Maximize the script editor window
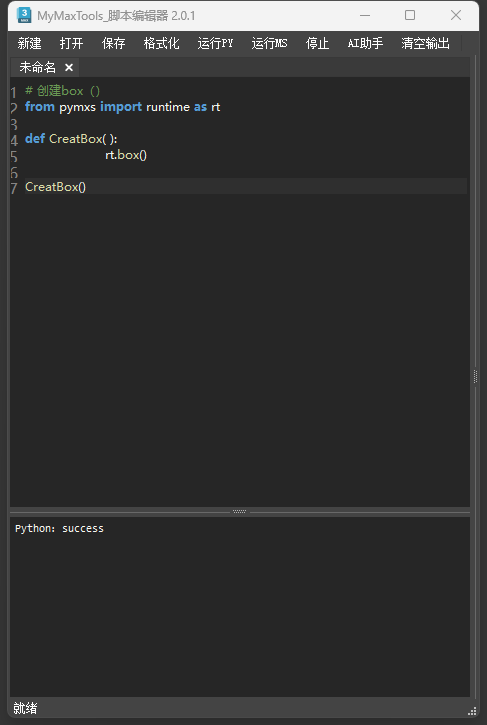 point(410,15)
